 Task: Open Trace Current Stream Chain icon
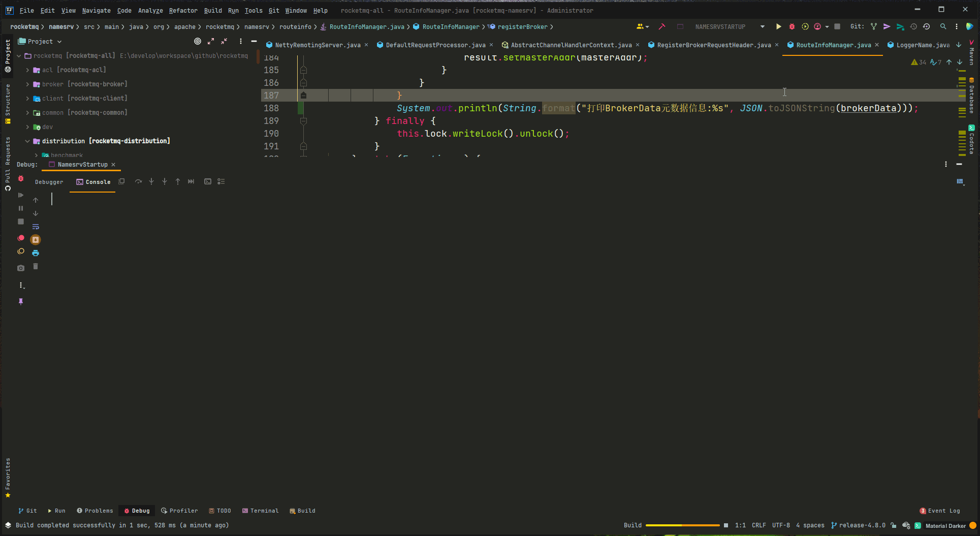point(221,181)
